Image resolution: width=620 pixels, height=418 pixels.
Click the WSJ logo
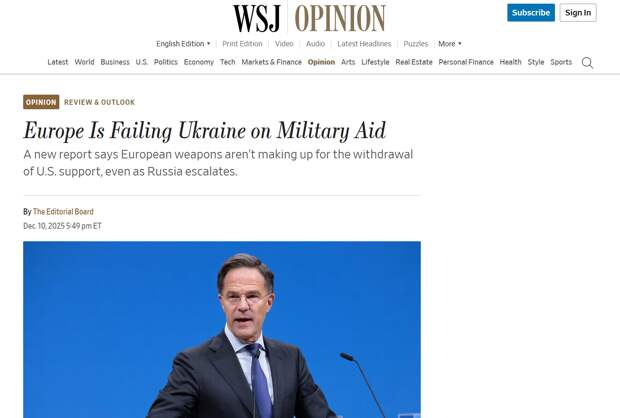click(x=257, y=18)
